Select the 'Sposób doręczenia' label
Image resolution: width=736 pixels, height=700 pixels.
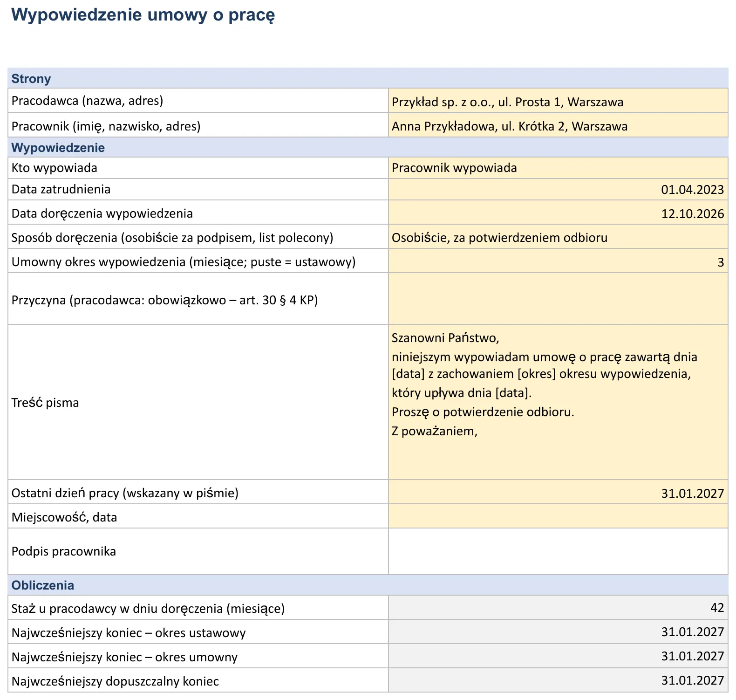point(172,238)
